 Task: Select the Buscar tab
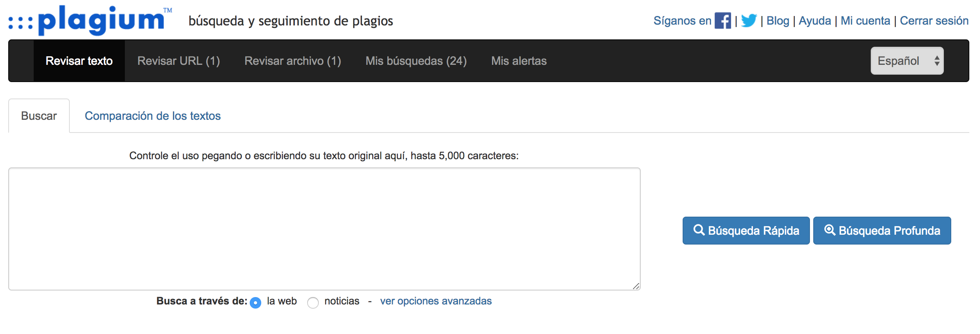39,116
